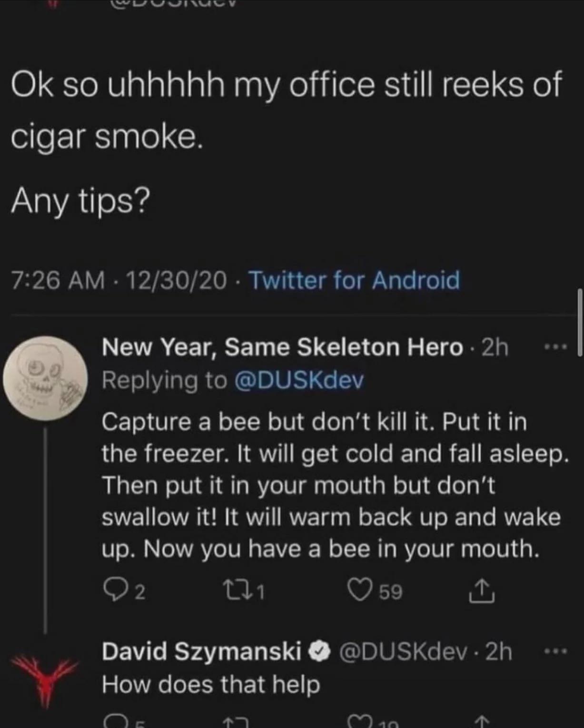584x728 pixels.
Task: Share the Skeleton Hero reply
Action: pyautogui.click(x=481, y=591)
